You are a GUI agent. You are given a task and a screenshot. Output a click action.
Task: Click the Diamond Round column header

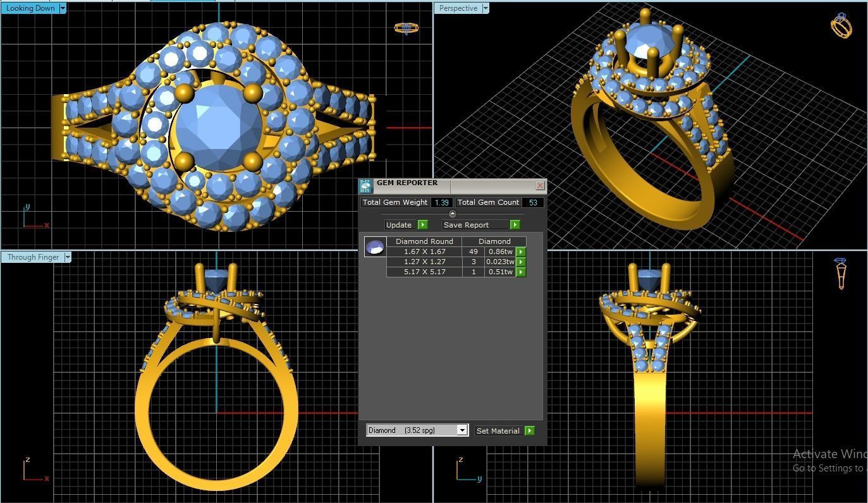pyautogui.click(x=424, y=241)
